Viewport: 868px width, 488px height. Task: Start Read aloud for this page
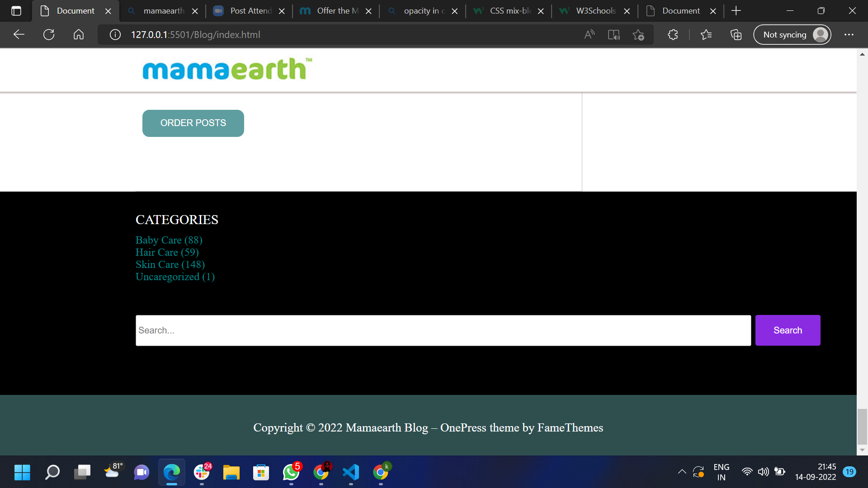(589, 34)
